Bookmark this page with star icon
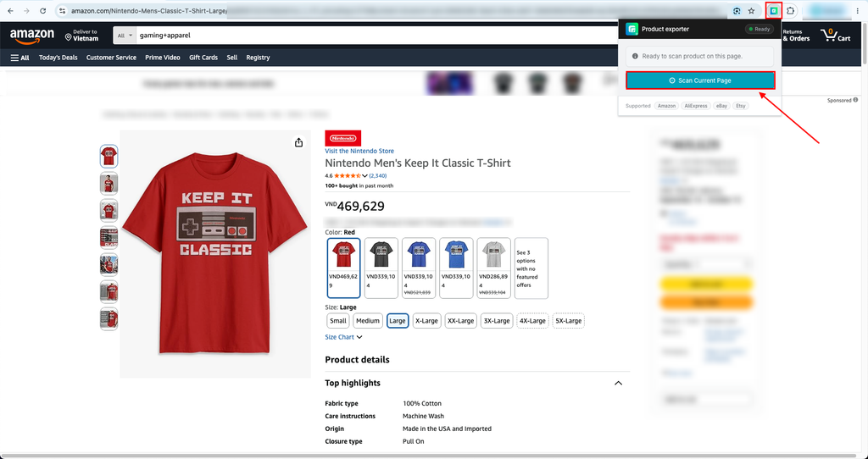The width and height of the screenshot is (868, 459). [751, 11]
